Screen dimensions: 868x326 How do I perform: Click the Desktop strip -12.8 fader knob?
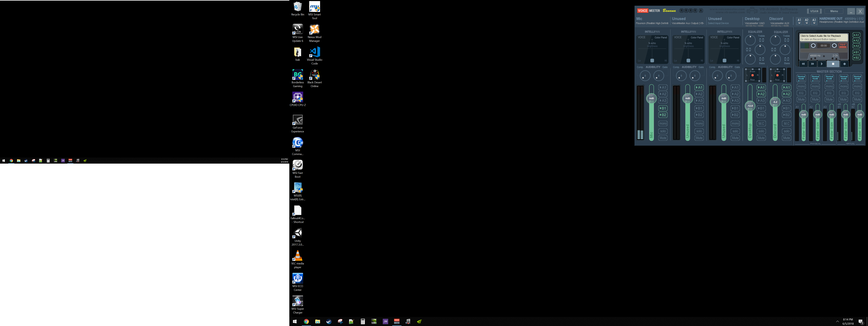click(x=750, y=106)
